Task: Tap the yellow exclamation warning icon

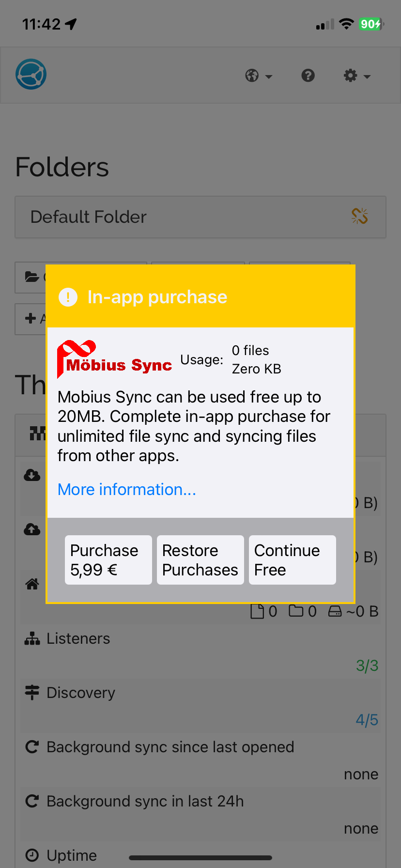Action: (68, 297)
